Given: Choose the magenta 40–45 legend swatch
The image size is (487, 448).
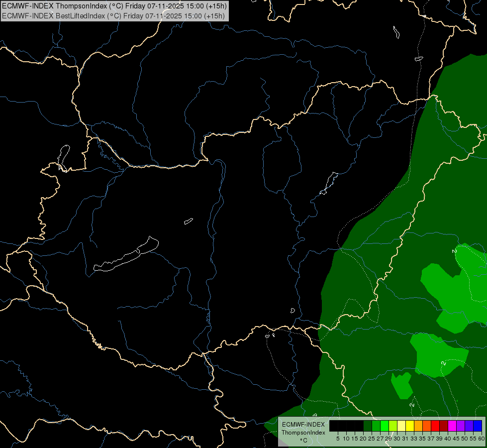Looking at the screenshot, I should pos(452,426).
